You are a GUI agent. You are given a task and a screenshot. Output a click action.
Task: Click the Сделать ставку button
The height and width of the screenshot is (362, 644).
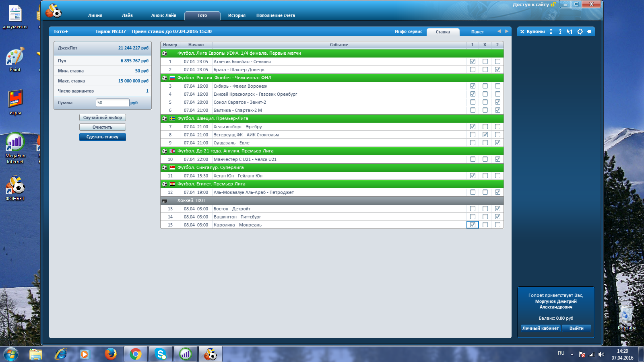103,137
